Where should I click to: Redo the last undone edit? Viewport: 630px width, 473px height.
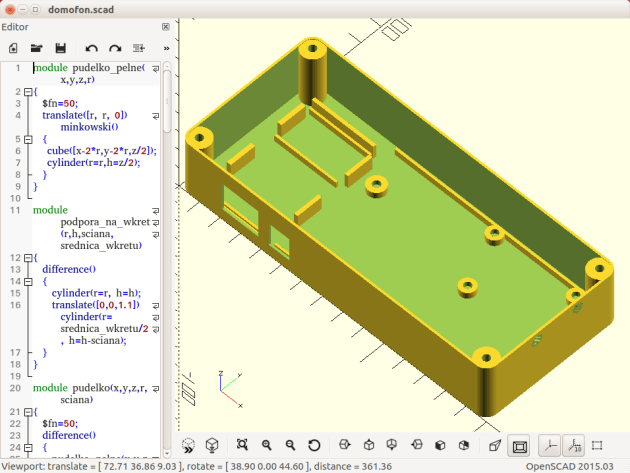(115, 49)
